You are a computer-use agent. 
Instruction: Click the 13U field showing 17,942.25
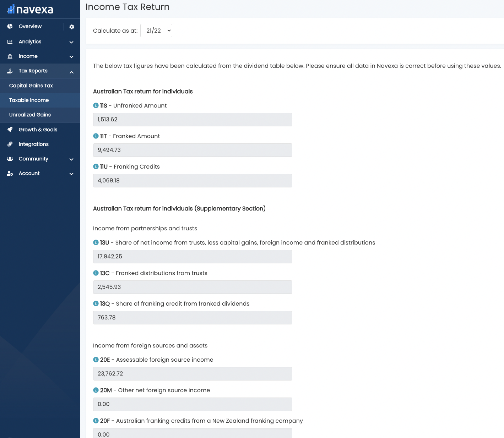[x=193, y=257]
